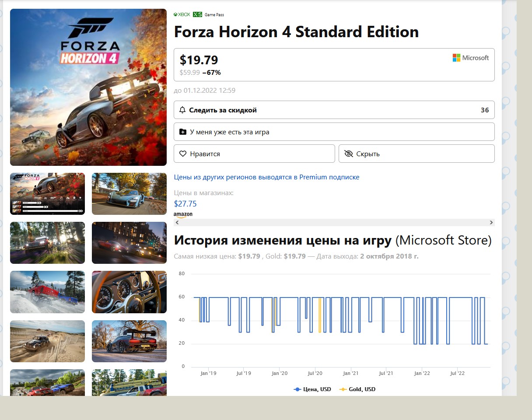Open the $27.75 Amazon price link
The width and height of the screenshot is (532, 420).
pos(185,203)
